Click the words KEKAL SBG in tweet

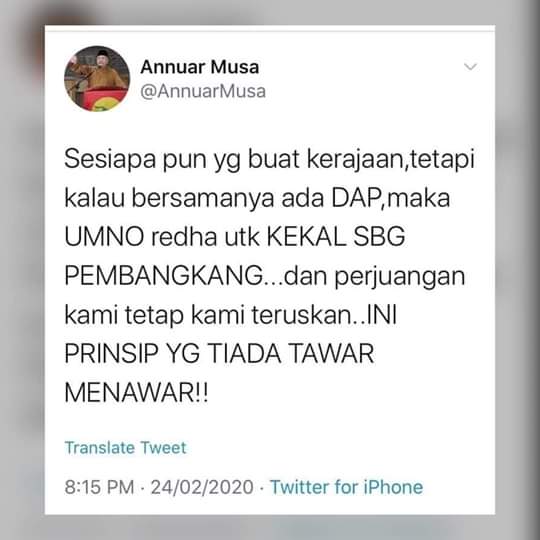point(336,237)
